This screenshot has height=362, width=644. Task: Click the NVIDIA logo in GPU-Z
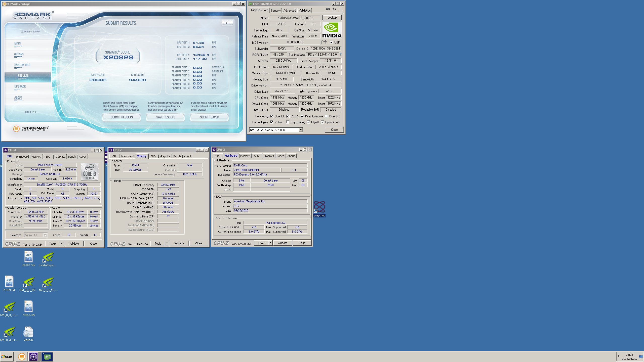click(332, 30)
